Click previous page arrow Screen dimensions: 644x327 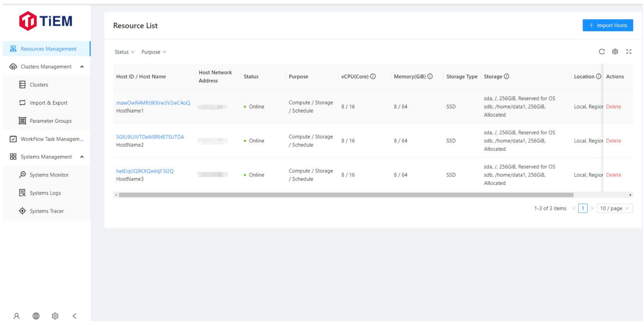pos(574,208)
